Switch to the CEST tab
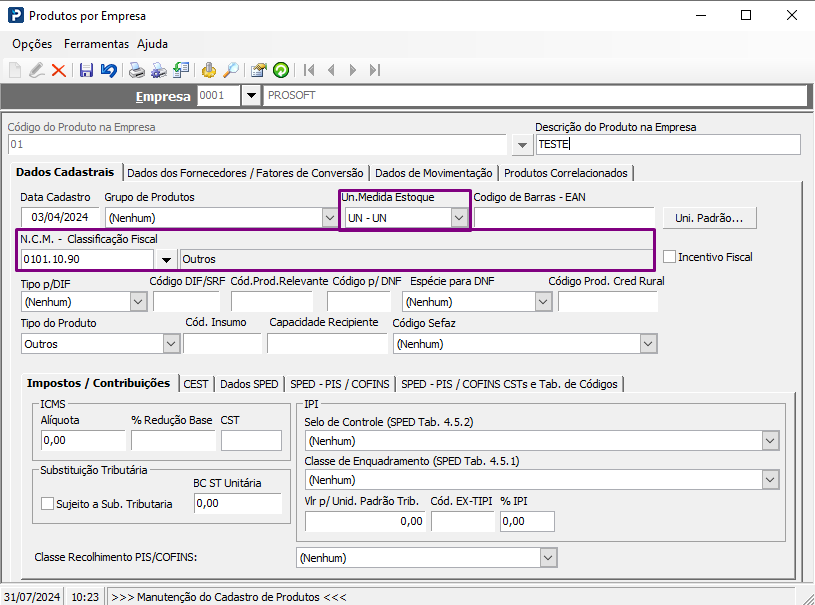 pos(195,384)
